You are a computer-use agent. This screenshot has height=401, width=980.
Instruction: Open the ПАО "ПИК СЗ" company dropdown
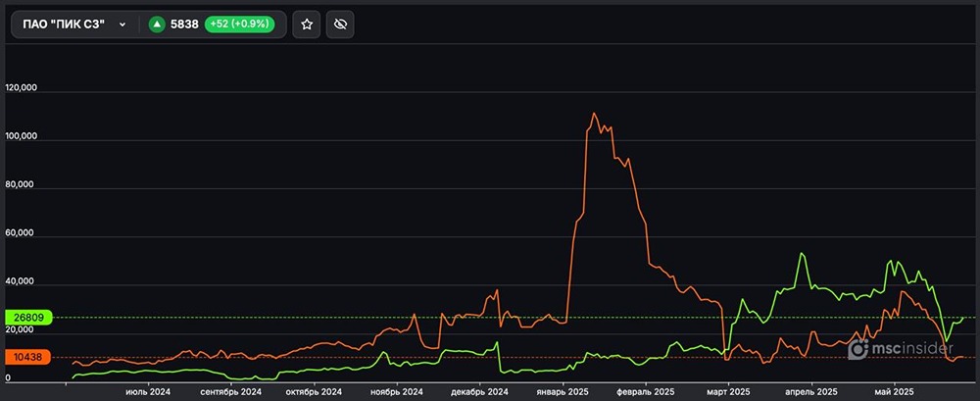(74, 25)
